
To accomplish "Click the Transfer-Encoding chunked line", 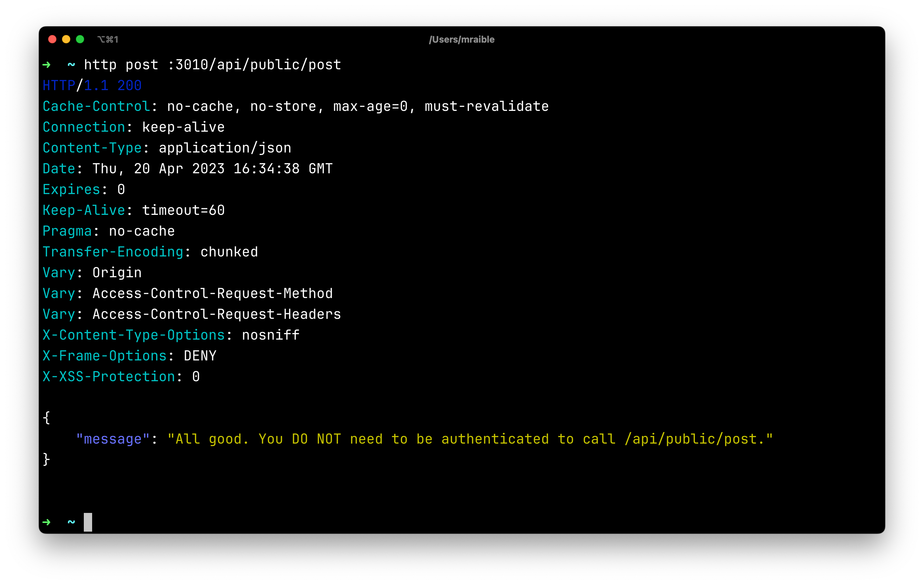I will point(150,251).
